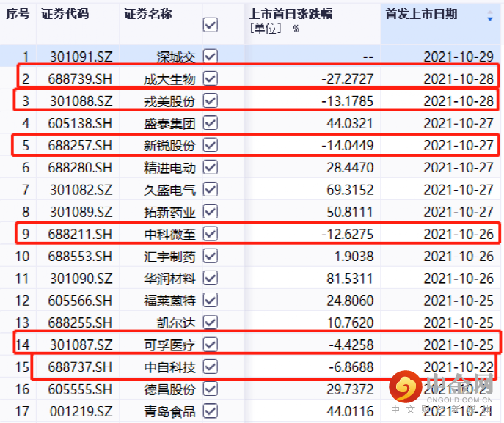The image size is (504, 423).
Task: Click the value -13.1785
Action: coord(348,101)
